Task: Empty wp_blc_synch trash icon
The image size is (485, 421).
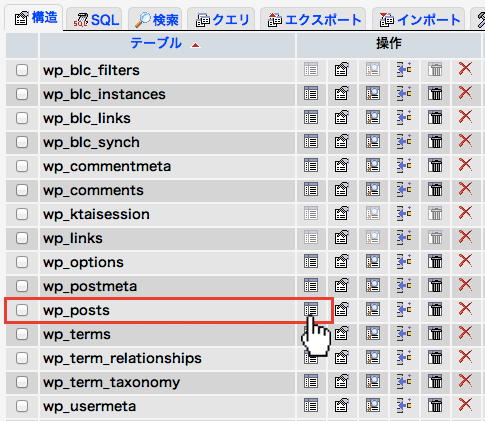Action: tap(435, 142)
